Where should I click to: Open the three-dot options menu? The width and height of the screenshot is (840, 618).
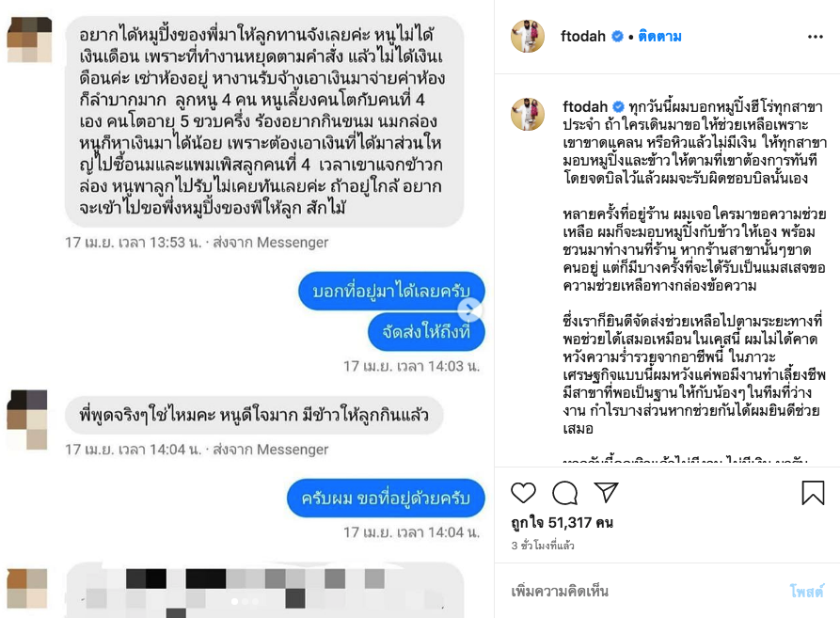click(x=815, y=37)
